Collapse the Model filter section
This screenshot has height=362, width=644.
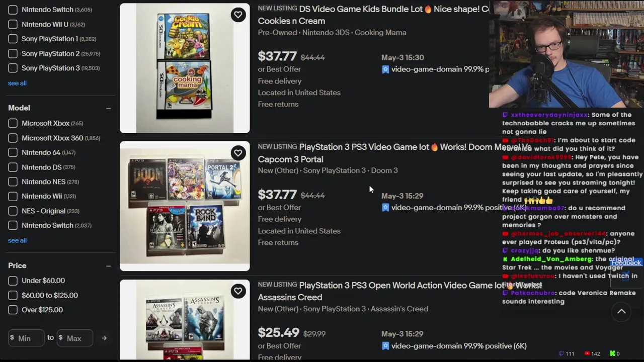(108, 108)
